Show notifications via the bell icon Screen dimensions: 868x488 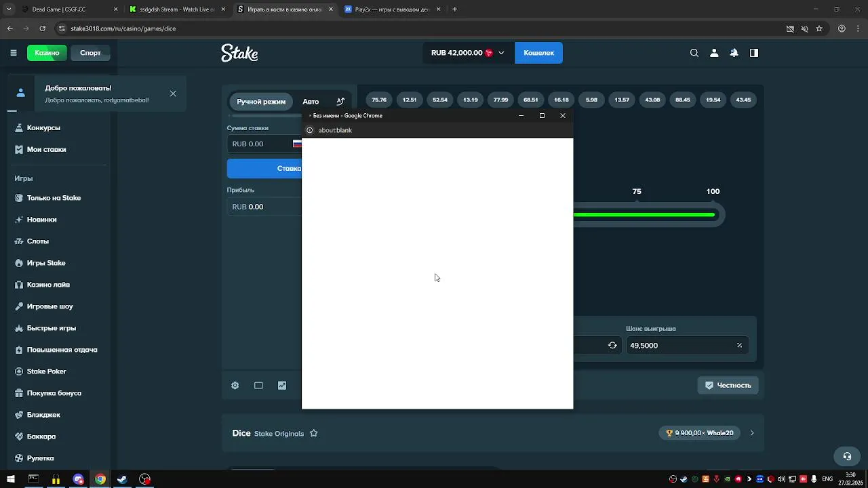pyautogui.click(x=734, y=53)
